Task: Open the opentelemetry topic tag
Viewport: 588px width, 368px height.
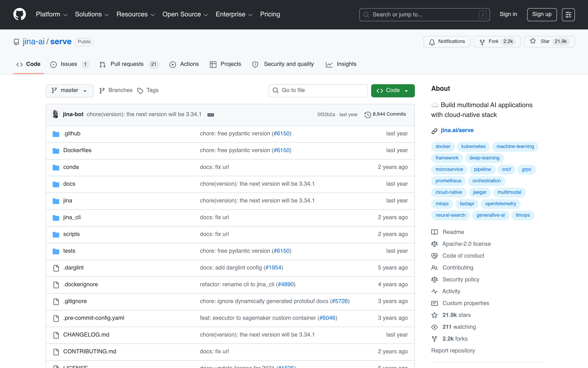Action: [x=500, y=204]
